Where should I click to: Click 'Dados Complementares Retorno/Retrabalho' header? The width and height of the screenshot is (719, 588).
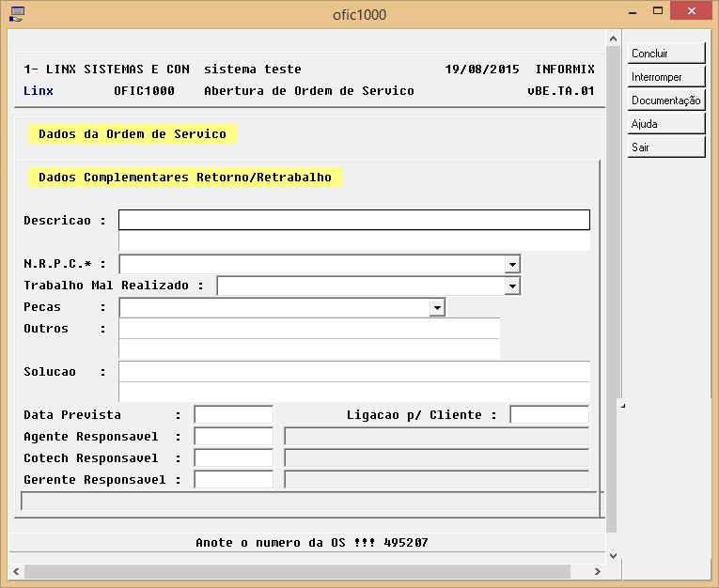click(185, 177)
